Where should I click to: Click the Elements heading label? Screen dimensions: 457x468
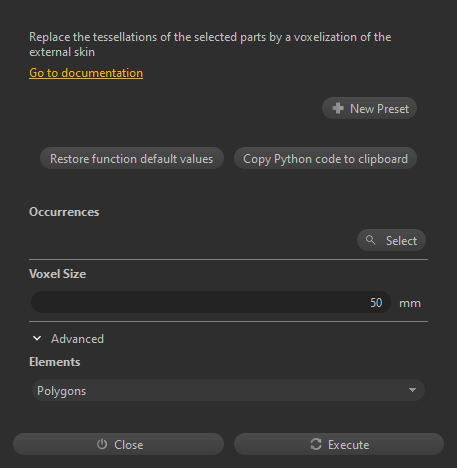click(x=55, y=362)
